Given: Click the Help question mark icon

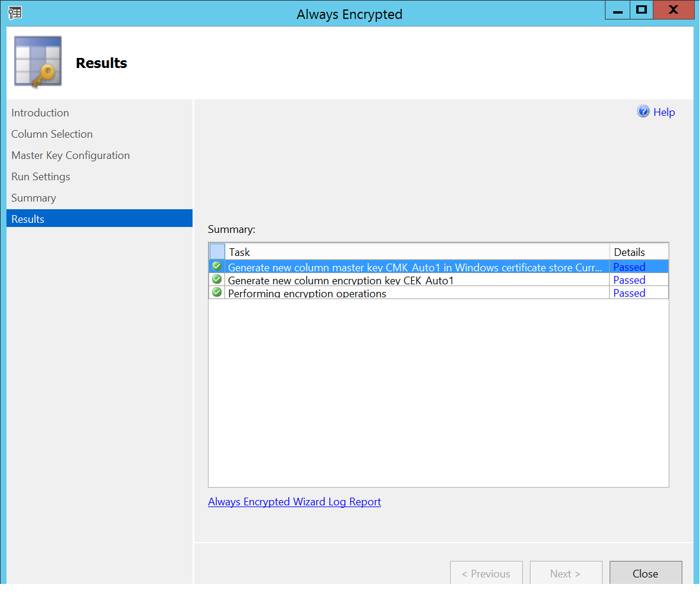Looking at the screenshot, I should pos(643,111).
